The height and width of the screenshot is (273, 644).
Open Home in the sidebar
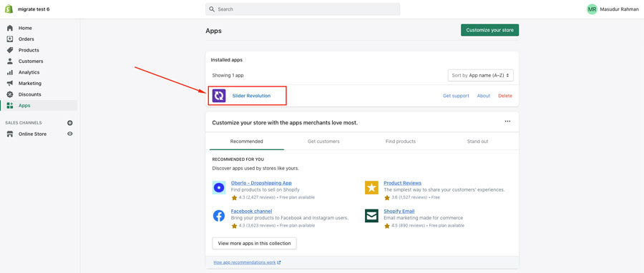pos(25,28)
